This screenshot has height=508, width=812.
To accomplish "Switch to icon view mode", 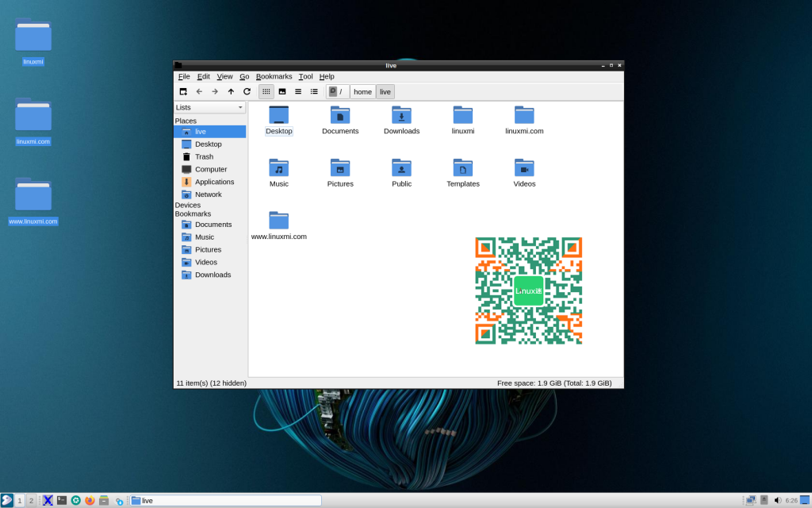I will point(266,92).
